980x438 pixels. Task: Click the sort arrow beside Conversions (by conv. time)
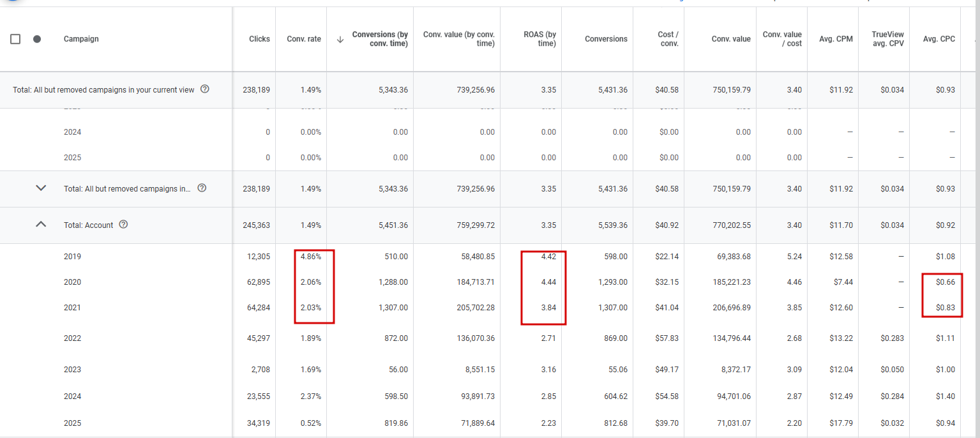(x=340, y=39)
